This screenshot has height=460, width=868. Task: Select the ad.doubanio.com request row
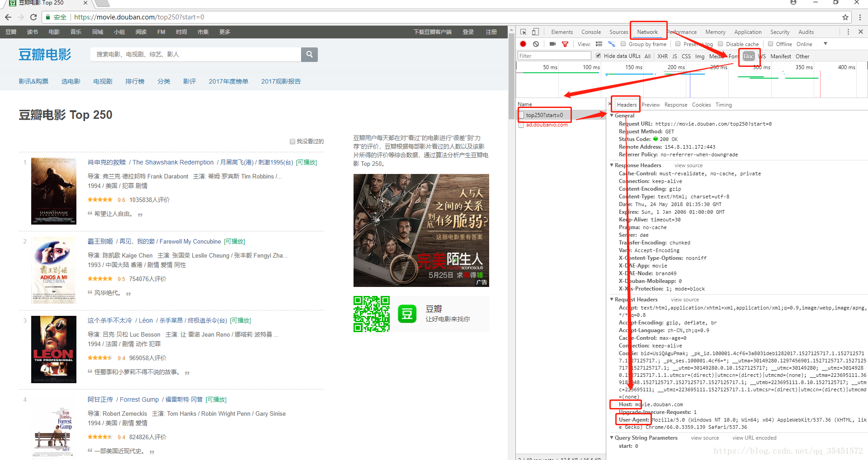pos(561,125)
